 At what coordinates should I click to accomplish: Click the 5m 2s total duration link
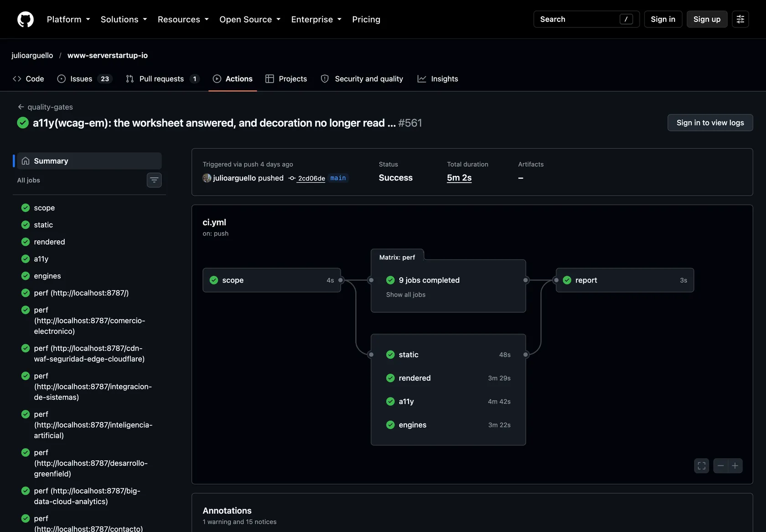[x=459, y=178]
